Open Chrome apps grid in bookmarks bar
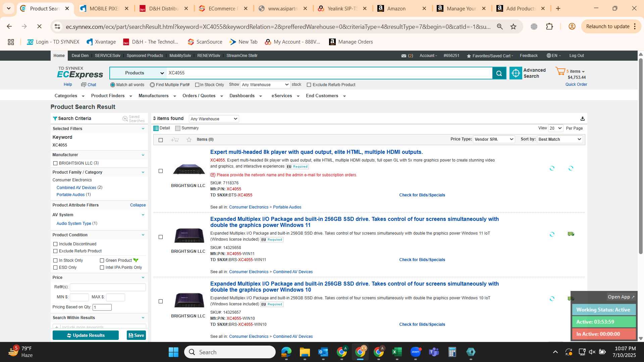Screen dimensions: 644x362 click(x=11, y=42)
